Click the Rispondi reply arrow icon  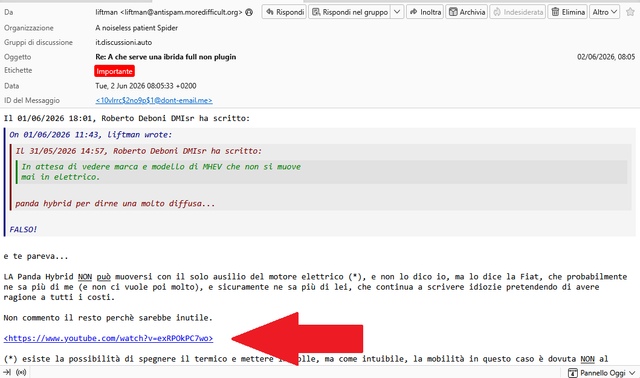point(270,12)
